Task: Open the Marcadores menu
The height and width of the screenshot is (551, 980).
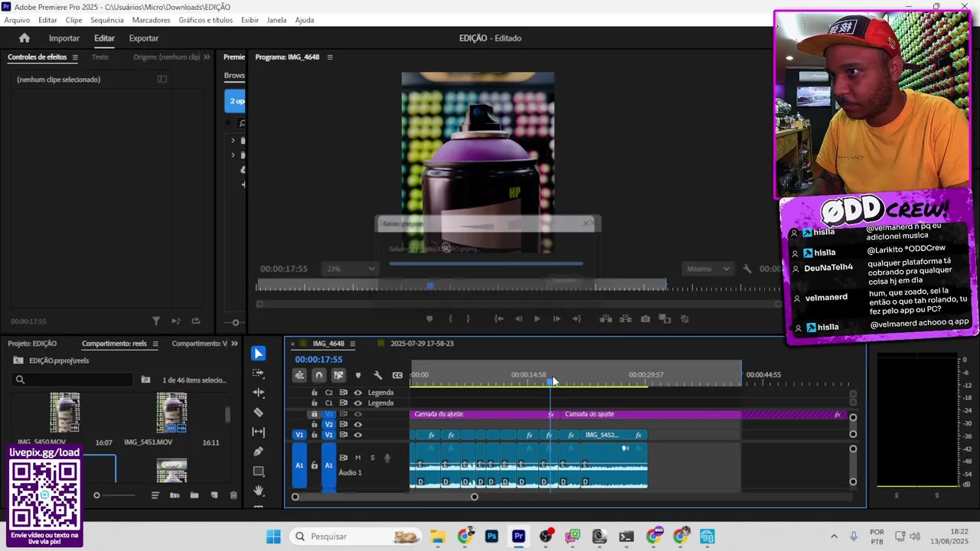Action: click(x=151, y=20)
